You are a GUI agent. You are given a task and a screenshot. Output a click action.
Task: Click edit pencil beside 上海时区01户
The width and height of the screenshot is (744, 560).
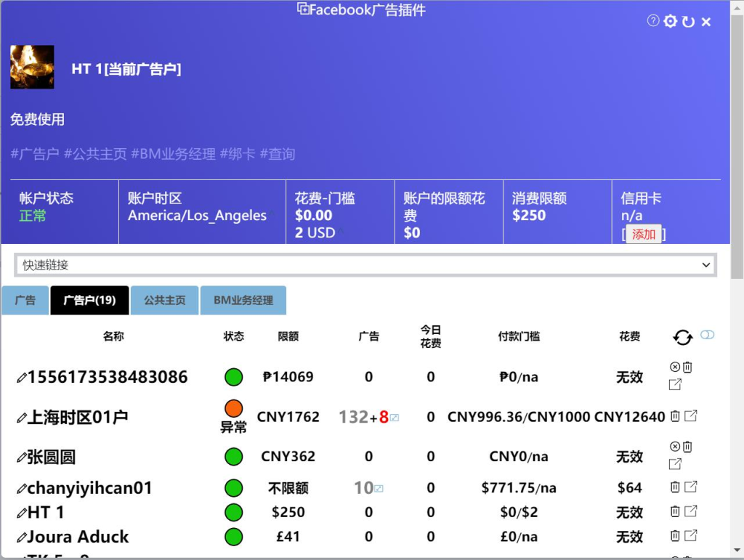tap(21, 418)
